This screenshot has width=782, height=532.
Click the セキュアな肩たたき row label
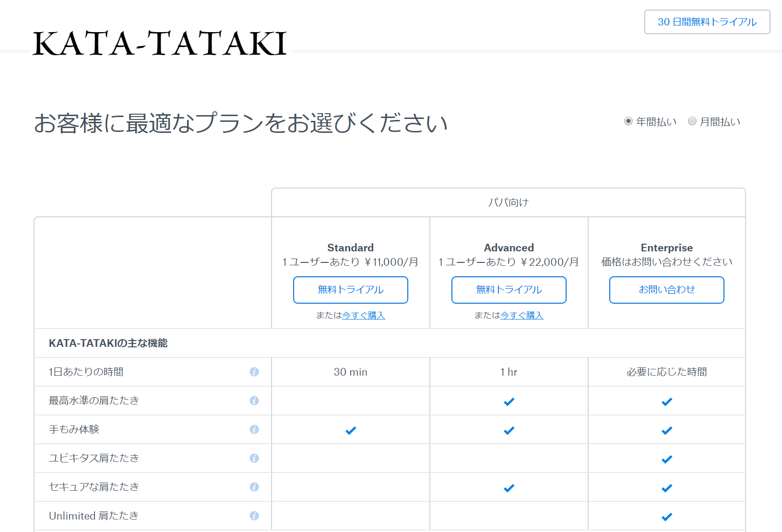94,487
